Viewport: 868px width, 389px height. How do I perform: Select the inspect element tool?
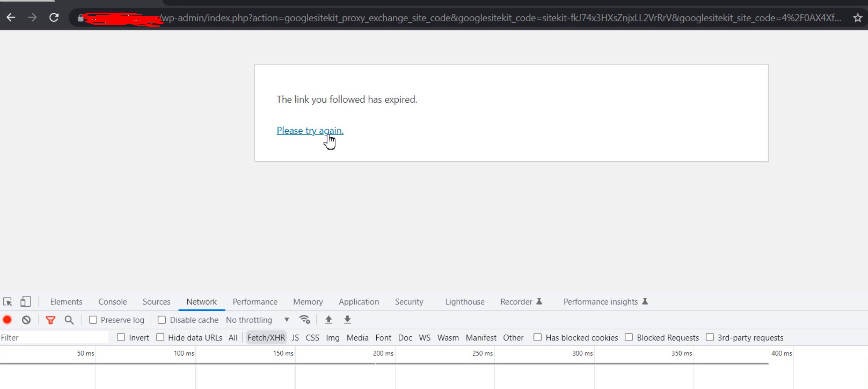8,301
